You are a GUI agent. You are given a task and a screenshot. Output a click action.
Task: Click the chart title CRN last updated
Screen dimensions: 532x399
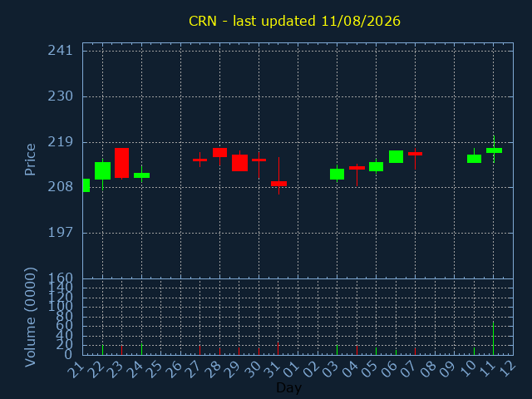point(294,21)
